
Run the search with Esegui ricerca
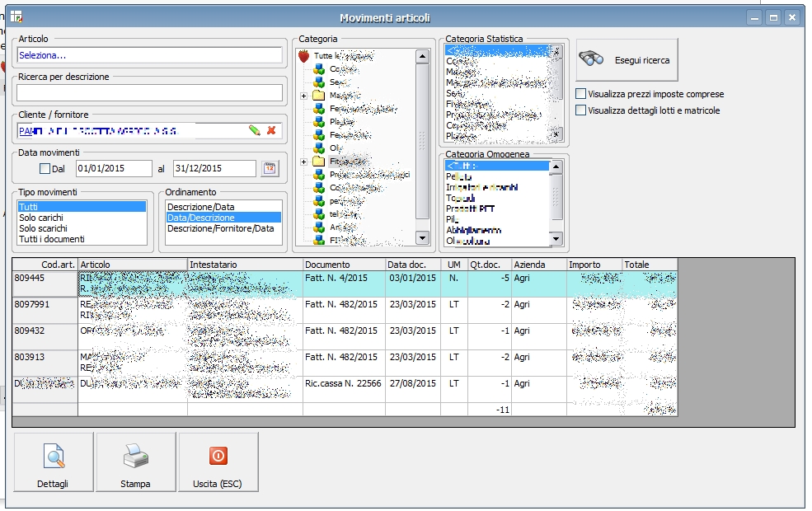627,60
